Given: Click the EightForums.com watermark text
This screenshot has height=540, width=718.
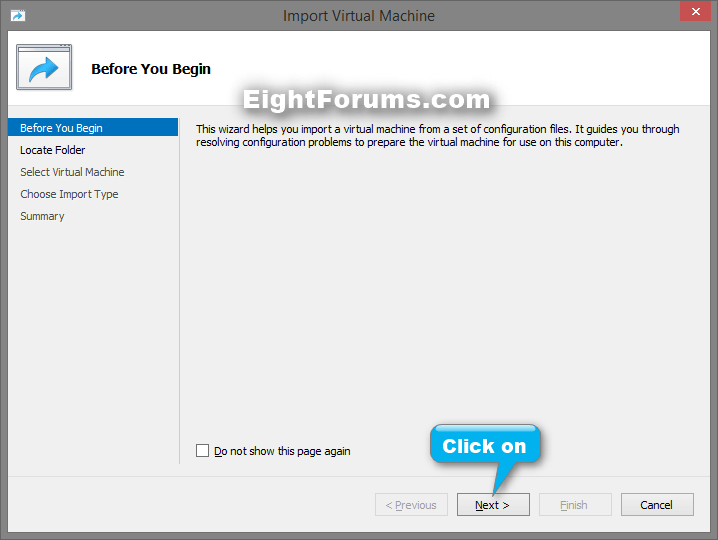Looking at the screenshot, I should 367,100.
